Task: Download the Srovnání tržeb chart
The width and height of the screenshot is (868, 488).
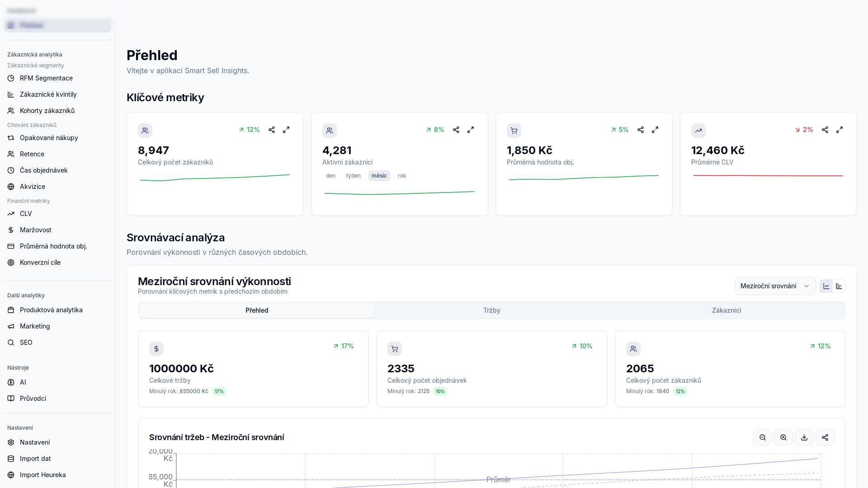Action: point(804,437)
